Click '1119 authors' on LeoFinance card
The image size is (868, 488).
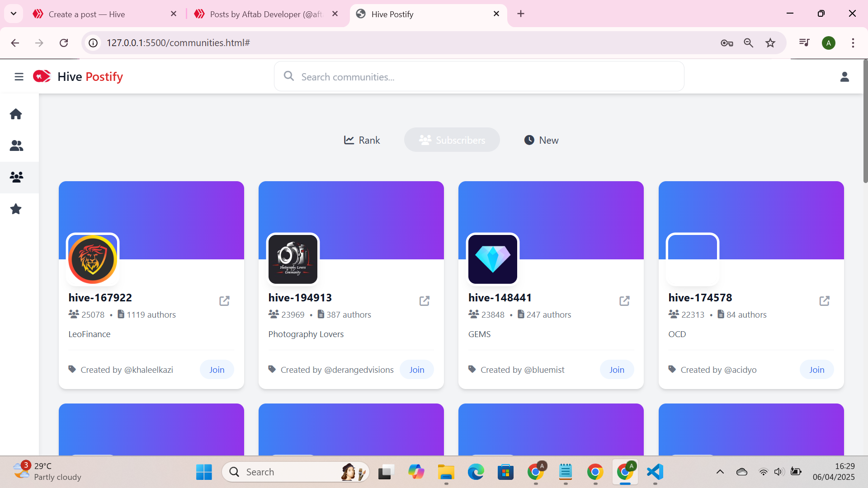tap(151, 314)
